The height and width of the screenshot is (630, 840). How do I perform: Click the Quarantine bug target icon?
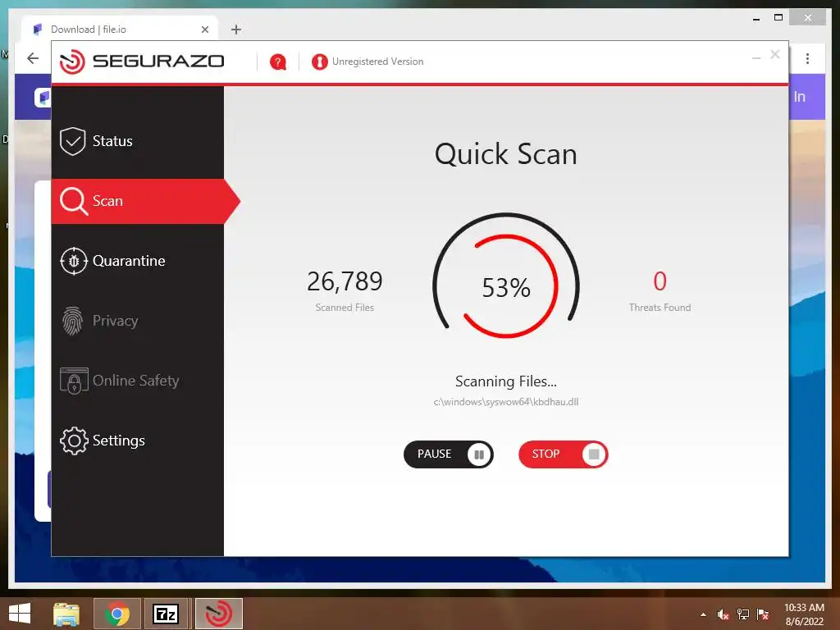pyautogui.click(x=73, y=261)
